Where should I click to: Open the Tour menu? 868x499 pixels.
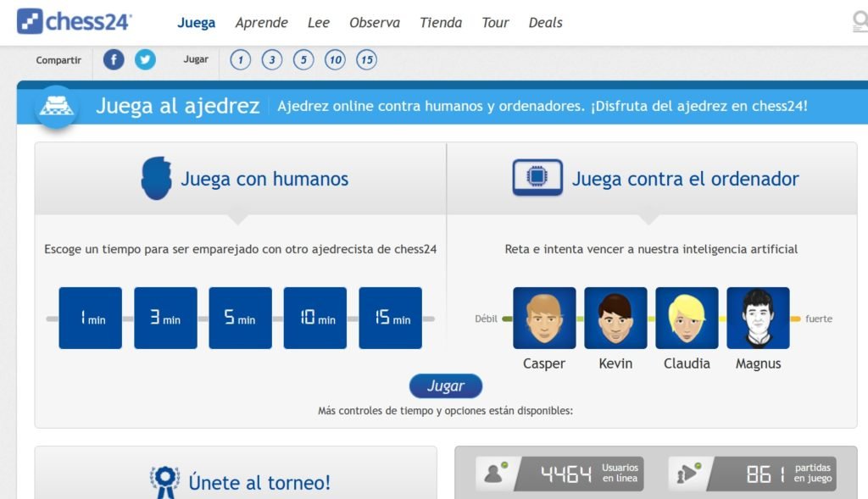[495, 23]
